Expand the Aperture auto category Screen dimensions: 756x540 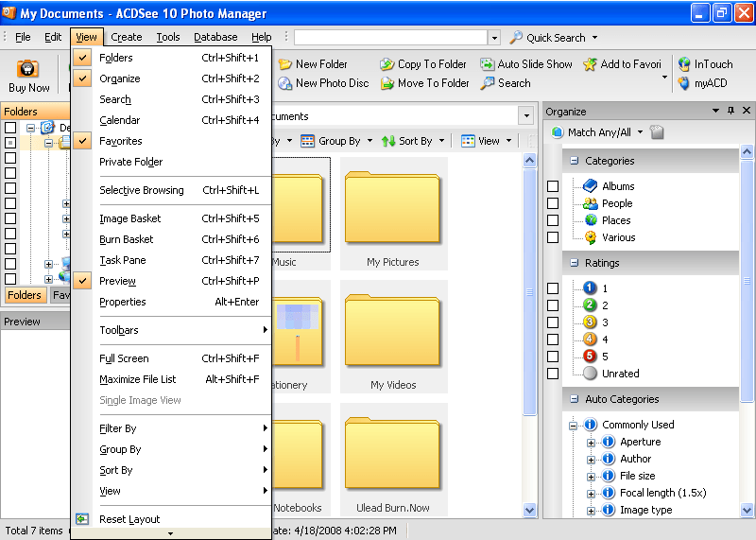click(591, 443)
